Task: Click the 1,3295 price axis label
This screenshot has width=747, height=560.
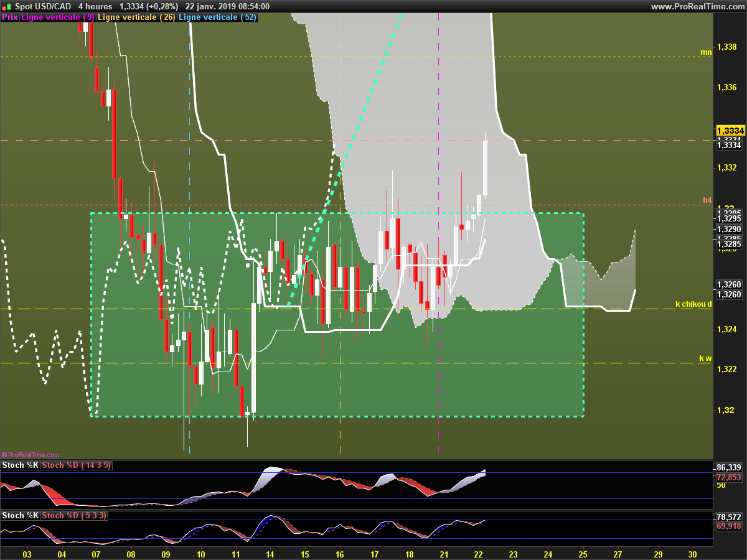Action: (729, 219)
